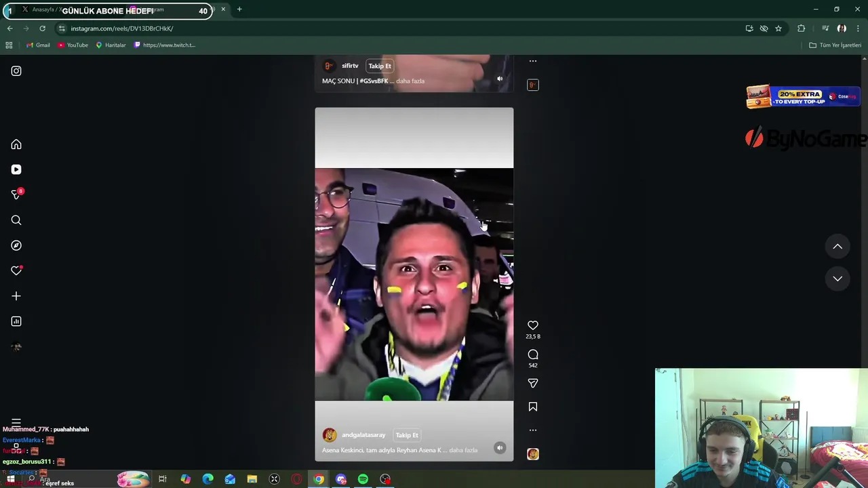Open notifications heart in sidebar
The width and height of the screenshot is (868, 488).
[16, 270]
